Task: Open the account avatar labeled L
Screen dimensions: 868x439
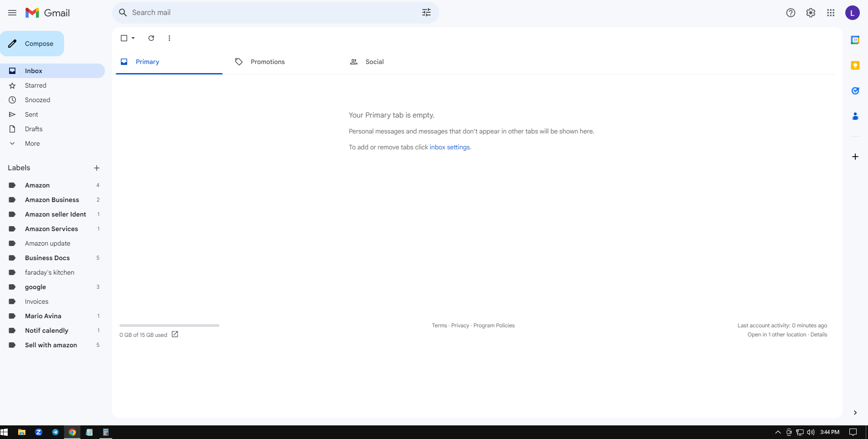Action: click(x=853, y=13)
